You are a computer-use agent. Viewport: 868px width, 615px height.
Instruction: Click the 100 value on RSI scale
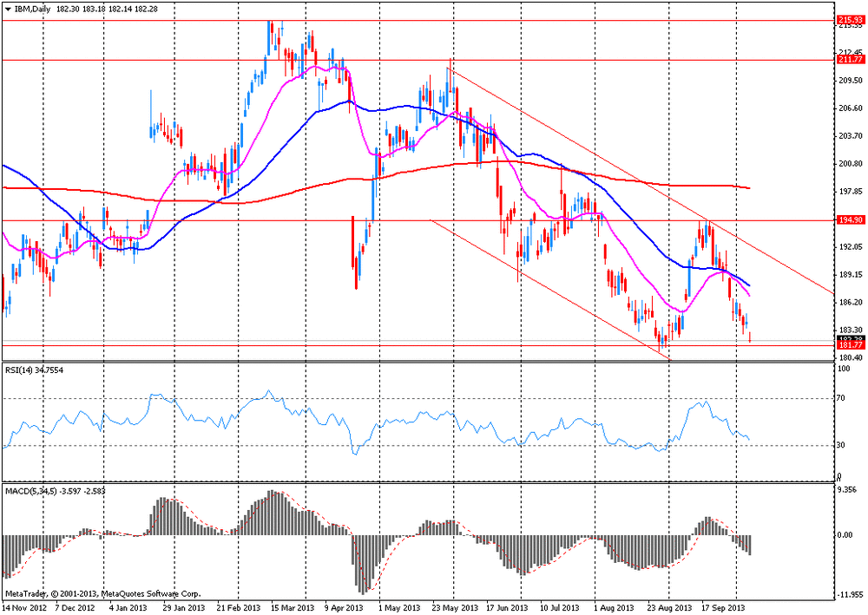point(845,369)
